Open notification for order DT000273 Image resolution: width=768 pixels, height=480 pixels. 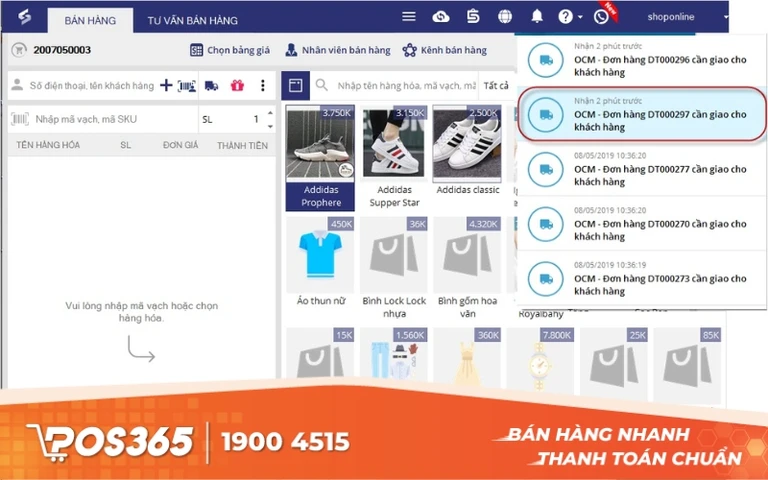641,279
